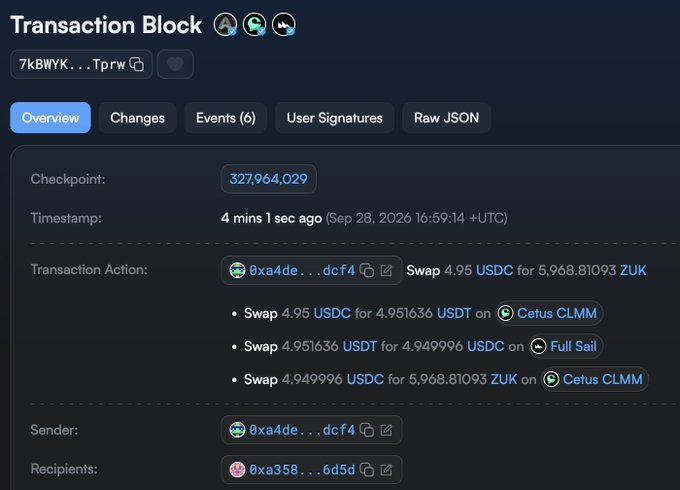Edit the Recipients address label
Viewport: 680px width, 490px height.
click(x=386, y=470)
